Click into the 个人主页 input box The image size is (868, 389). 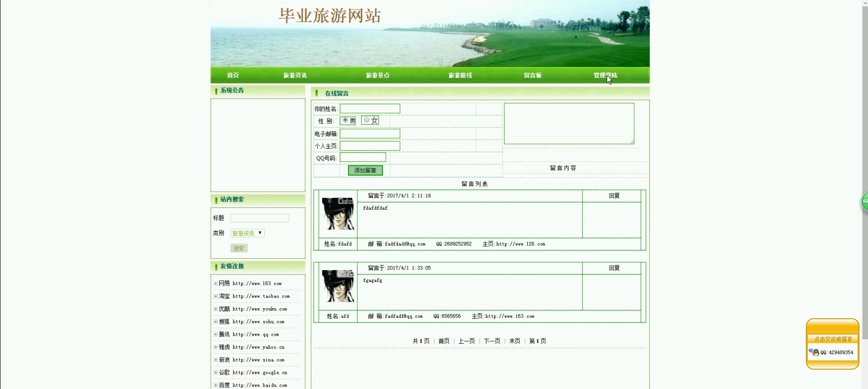click(x=370, y=146)
